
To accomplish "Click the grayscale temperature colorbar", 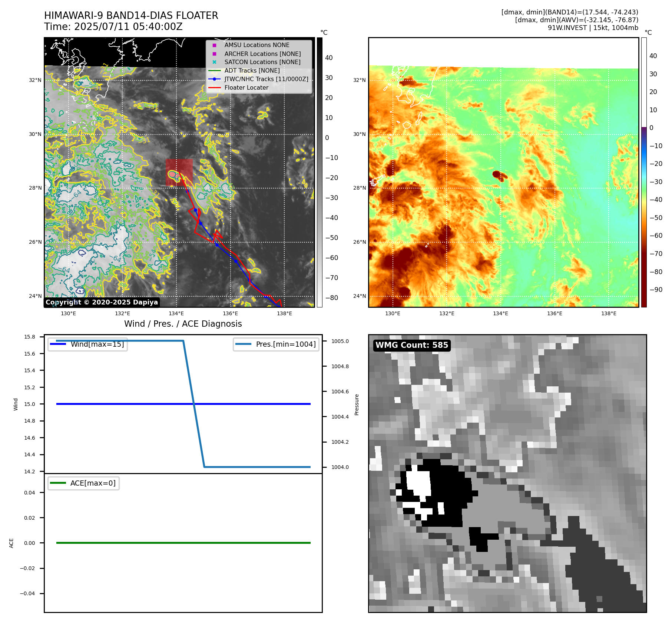I will tap(320, 172).
